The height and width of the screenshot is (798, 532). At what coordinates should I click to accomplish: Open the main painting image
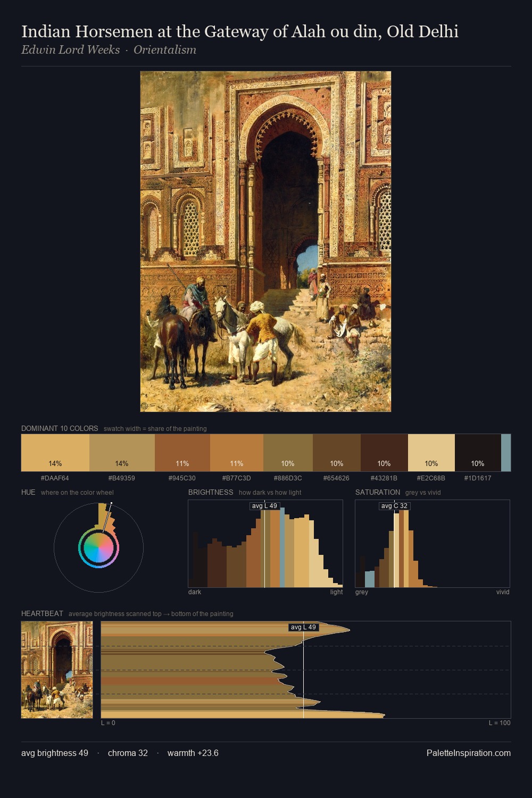pos(265,242)
